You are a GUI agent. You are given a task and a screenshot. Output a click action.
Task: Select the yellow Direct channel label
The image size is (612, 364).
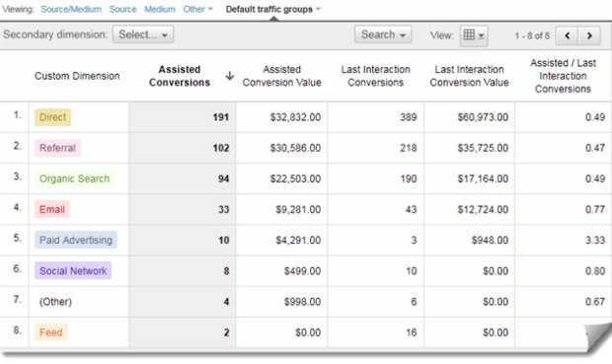click(52, 117)
